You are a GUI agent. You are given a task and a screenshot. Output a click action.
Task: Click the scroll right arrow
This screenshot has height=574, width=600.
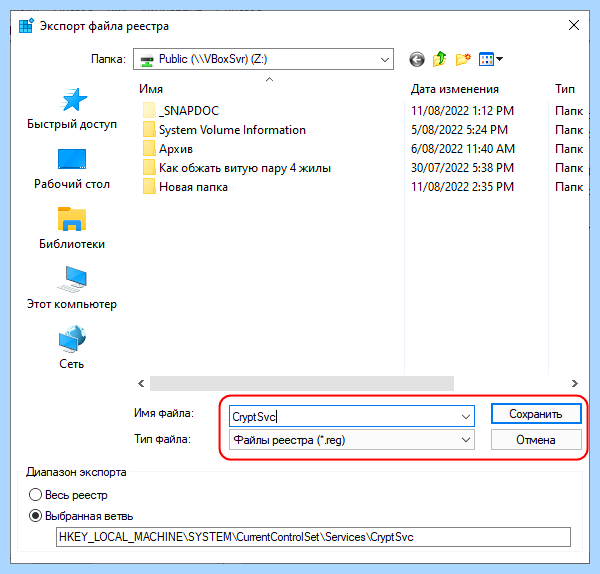pyautogui.click(x=574, y=383)
